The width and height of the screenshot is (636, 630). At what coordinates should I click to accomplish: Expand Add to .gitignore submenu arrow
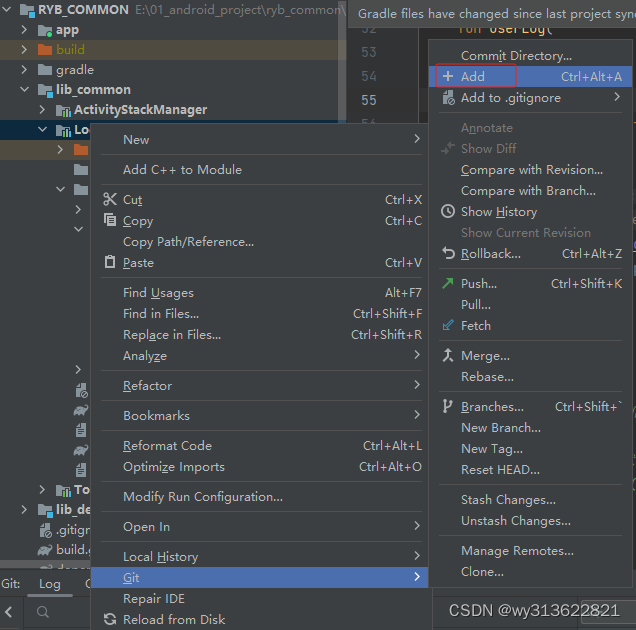(617, 97)
